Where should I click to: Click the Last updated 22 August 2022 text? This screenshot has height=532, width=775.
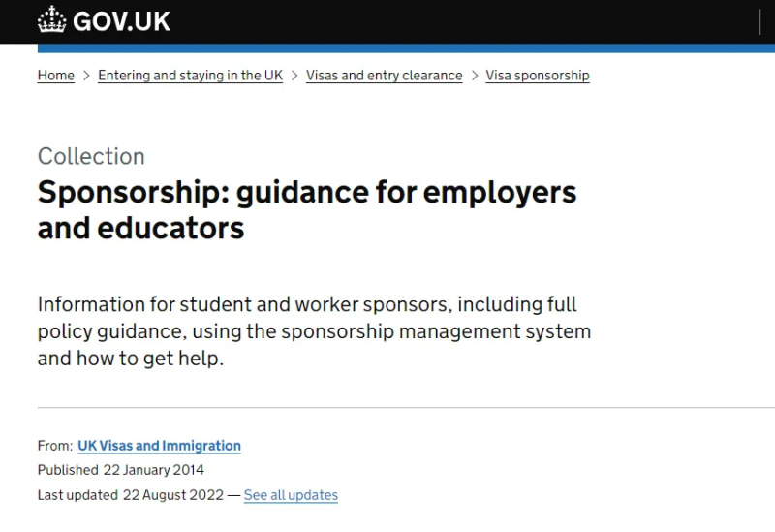(x=131, y=495)
